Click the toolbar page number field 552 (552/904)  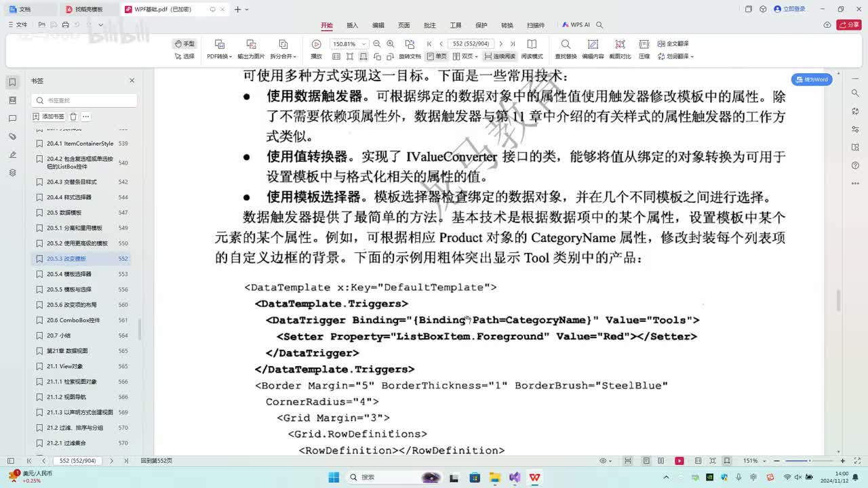tap(471, 44)
